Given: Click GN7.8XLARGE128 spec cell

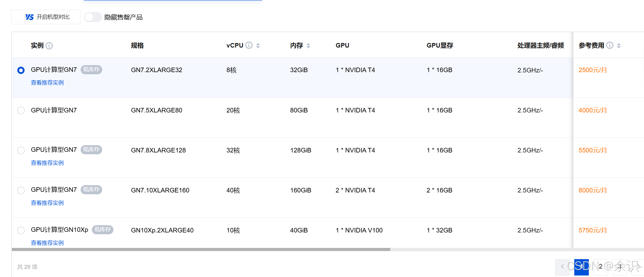Looking at the screenshot, I should coord(158,150).
